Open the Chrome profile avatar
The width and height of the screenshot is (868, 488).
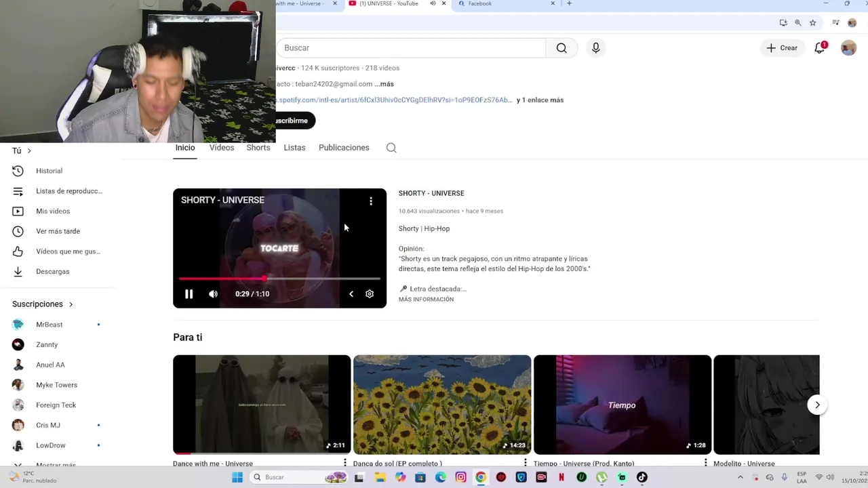(852, 22)
